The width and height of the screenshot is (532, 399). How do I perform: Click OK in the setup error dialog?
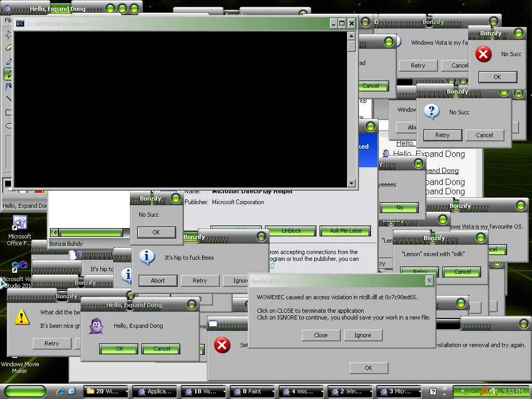click(369, 368)
